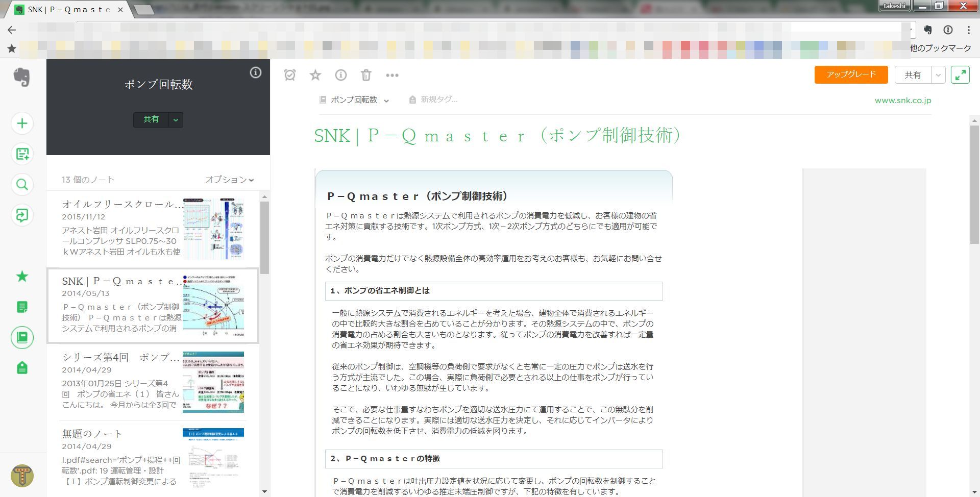980x497 pixels.
Task: Go back with browser arrow
Action: 12,30
